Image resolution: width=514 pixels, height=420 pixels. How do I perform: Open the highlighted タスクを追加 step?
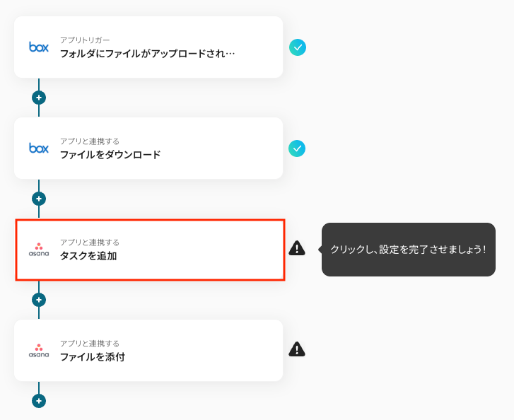pos(150,250)
